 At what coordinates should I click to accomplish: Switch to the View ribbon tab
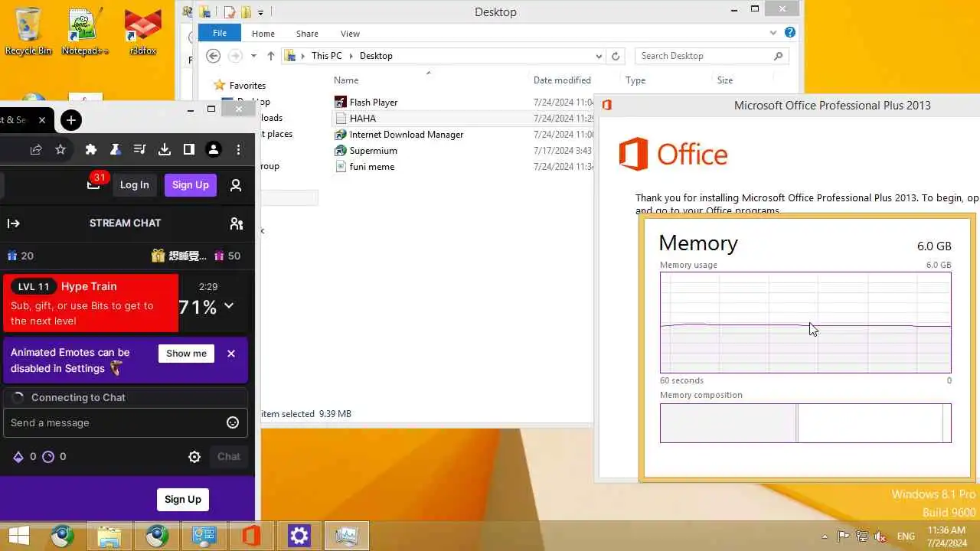(x=350, y=34)
